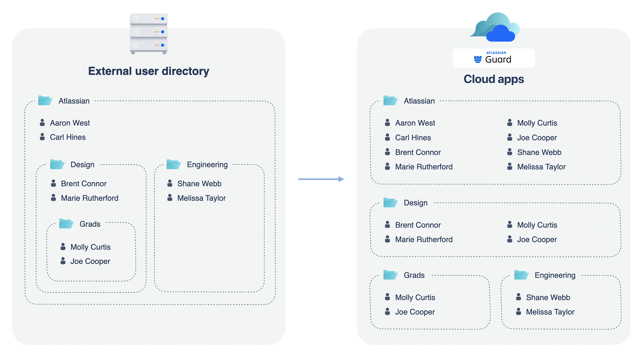Click the Engineering folder icon under Cloud apps
This screenshot has height=356, width=644.
pos(521,275)
